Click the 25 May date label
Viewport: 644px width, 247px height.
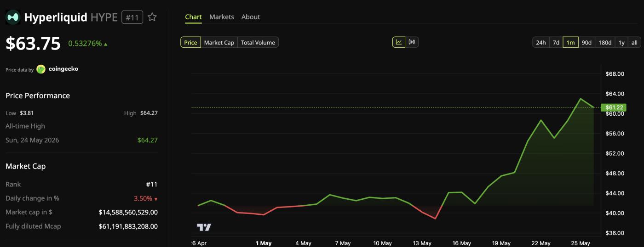coord(581,243)
